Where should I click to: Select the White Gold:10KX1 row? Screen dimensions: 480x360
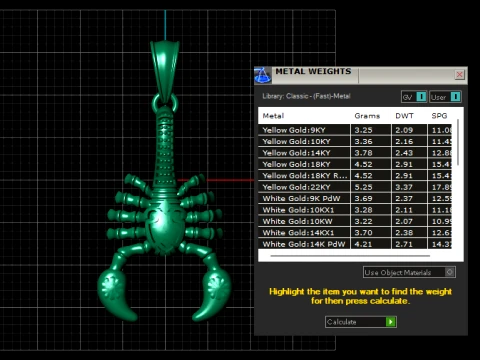click(x=355, y=210)
